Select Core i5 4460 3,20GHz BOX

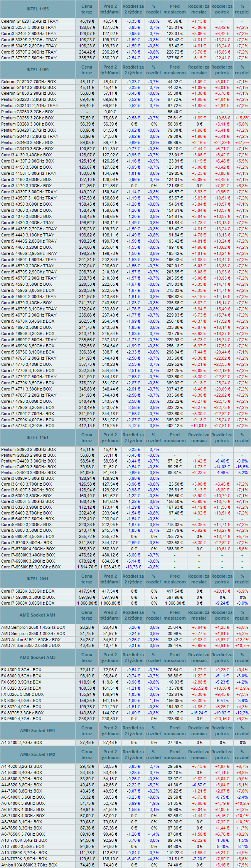click(27, 247)
